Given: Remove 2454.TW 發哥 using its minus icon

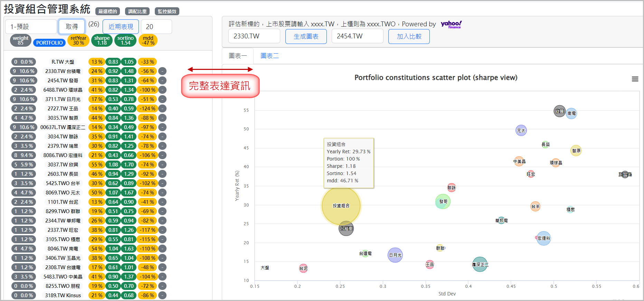Looking at the screenshot, I should click(x=162, y=81).
